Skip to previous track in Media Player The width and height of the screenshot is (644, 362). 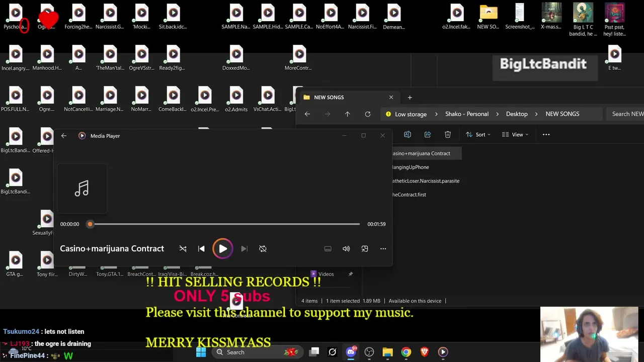click(x=201, y=248)
